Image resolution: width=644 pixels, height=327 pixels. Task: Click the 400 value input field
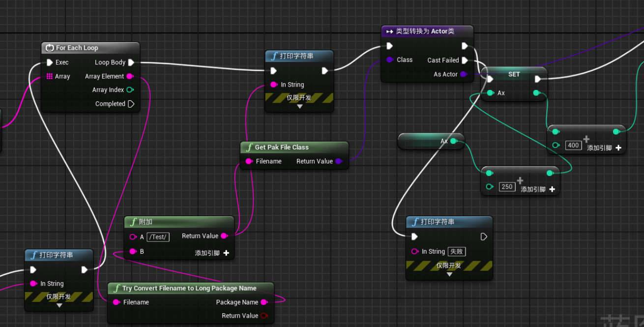tap(573, 145)
